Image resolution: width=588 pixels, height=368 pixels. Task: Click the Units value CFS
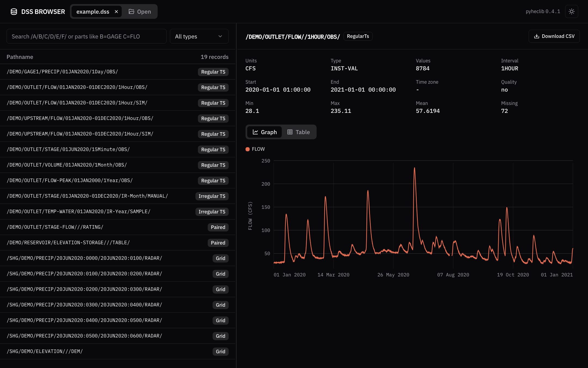[x=250, y=68]
